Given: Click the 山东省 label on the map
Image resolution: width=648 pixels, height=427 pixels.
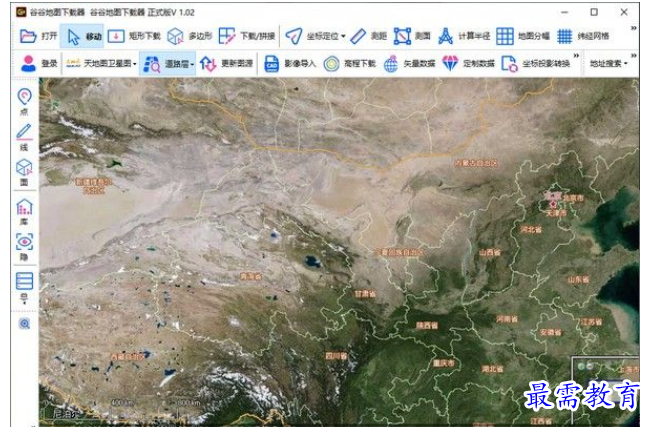Looking at the screenshot, I should (578, 280).
